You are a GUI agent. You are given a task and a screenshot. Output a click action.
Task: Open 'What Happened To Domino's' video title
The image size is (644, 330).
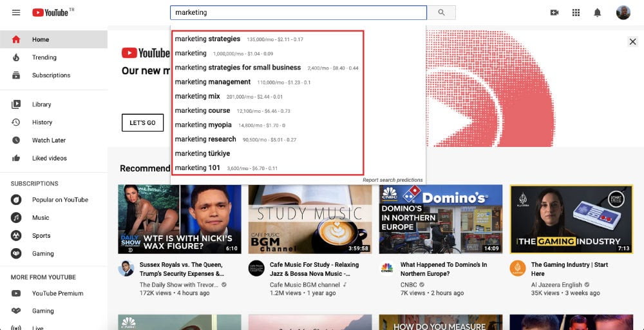pos(444,269)
